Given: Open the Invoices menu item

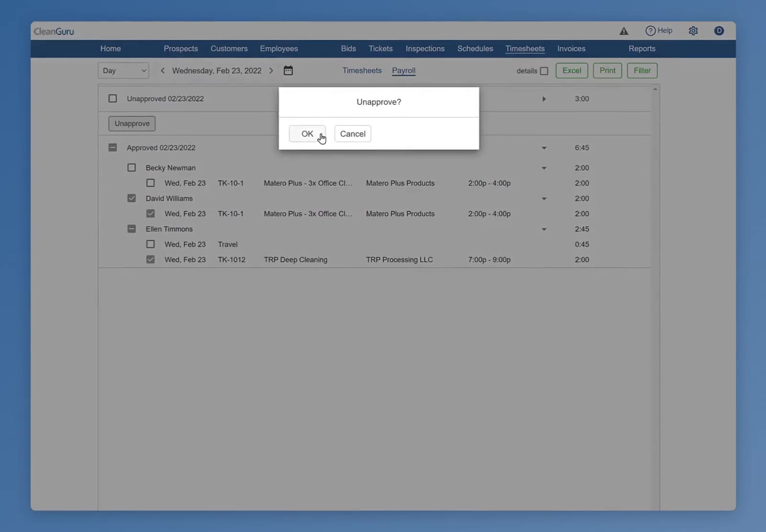Looking at the screenshot, I should click(571, 48).
